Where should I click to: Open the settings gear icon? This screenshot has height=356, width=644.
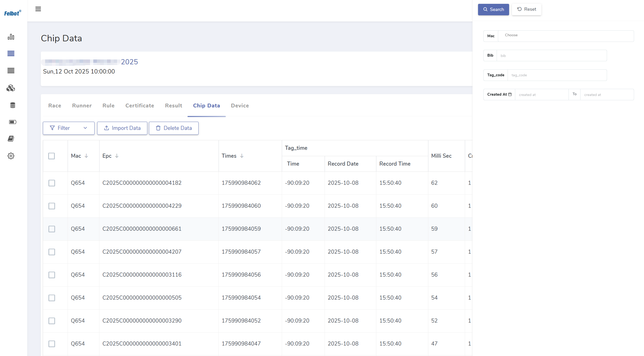point(11,156)
